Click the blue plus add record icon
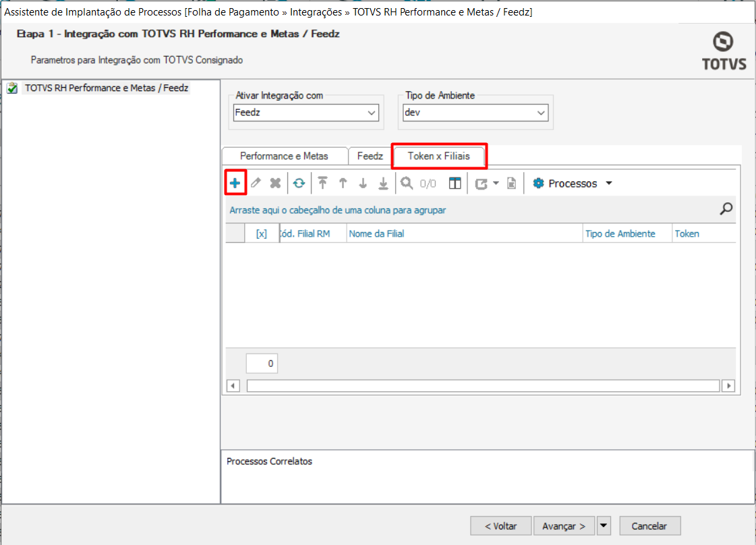 coord(235,183)
